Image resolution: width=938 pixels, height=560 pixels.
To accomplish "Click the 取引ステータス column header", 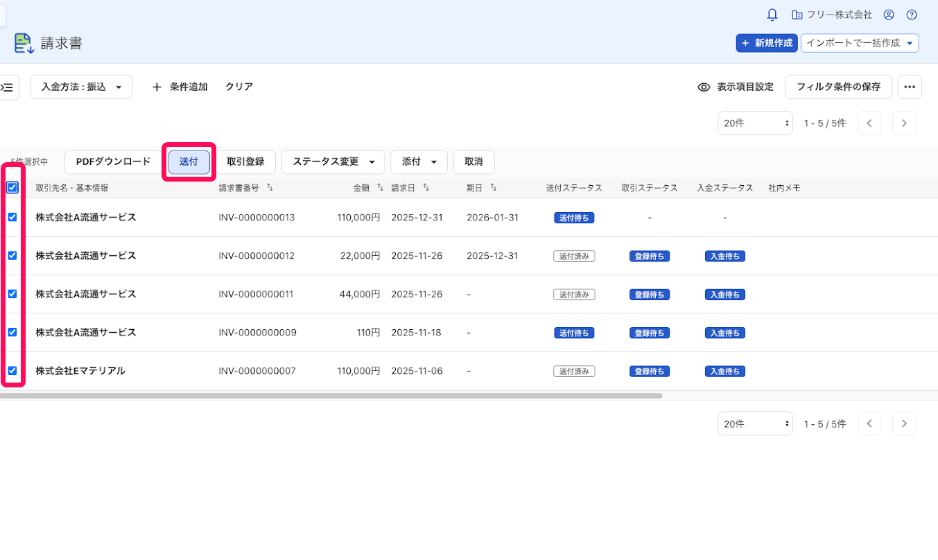I will (650, 188).
